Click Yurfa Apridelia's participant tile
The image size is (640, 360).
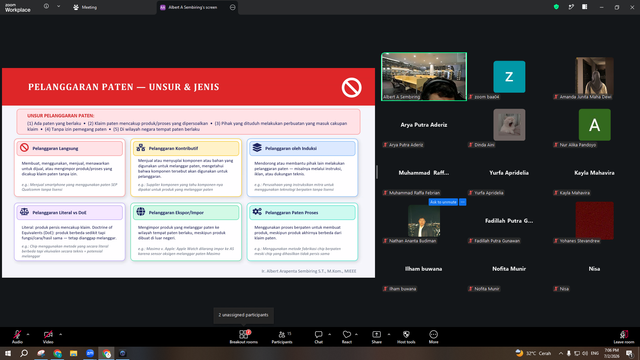509,173
